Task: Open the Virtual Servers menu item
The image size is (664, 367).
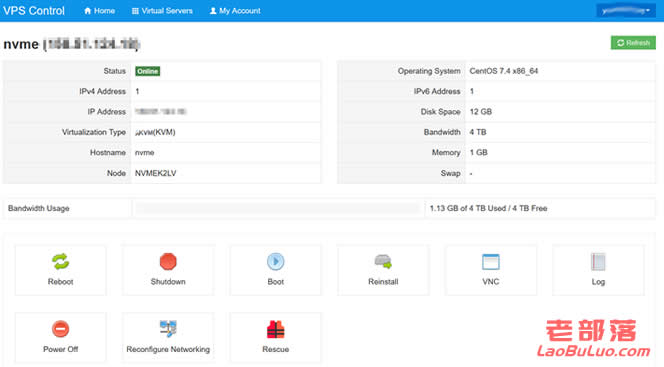Action: click(162, 11)
